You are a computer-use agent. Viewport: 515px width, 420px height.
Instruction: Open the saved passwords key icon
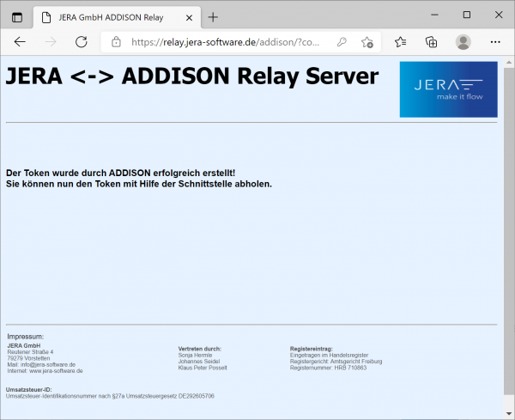click(342, 41)
